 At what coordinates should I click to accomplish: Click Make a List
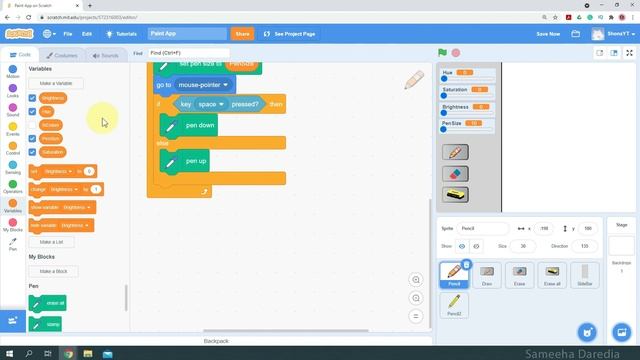[x=51, y=242]
